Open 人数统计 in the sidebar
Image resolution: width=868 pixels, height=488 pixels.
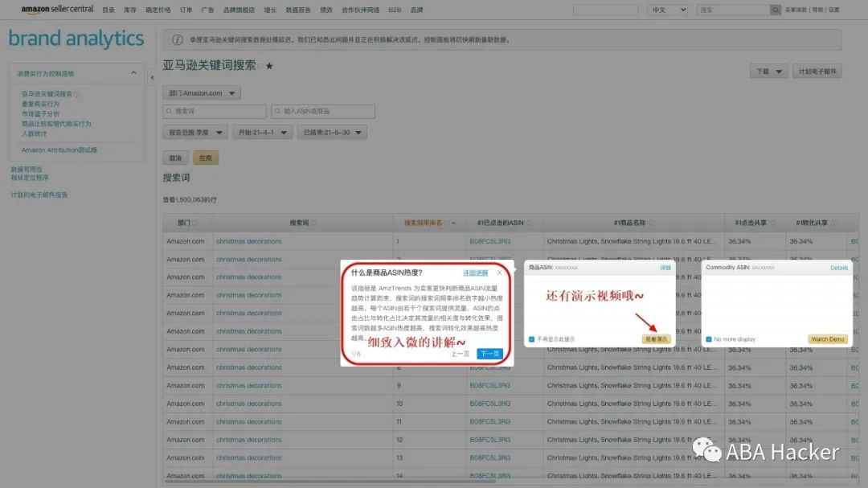(34, 134)
